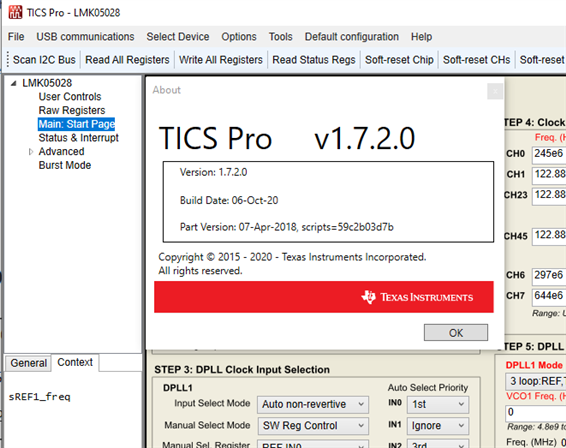566x448 pixels.
Task: Close the About dialog with X
Action: pyautogui.click(x=495, y=91)
